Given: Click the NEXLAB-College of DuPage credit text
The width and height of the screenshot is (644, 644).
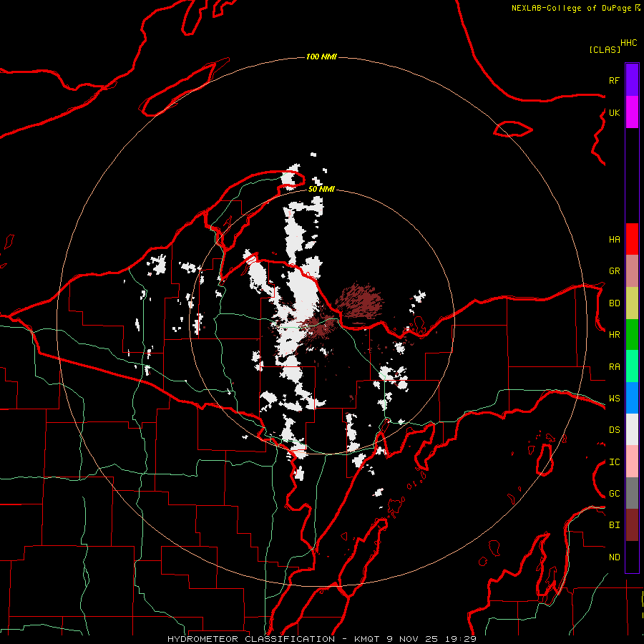Looking at the screenshot, I should 571,8.
